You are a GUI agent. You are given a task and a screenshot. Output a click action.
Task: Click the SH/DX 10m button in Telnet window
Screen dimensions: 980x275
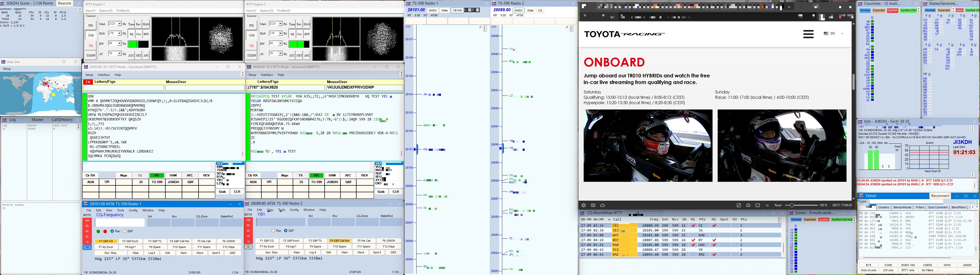click(x=908, y=265)
